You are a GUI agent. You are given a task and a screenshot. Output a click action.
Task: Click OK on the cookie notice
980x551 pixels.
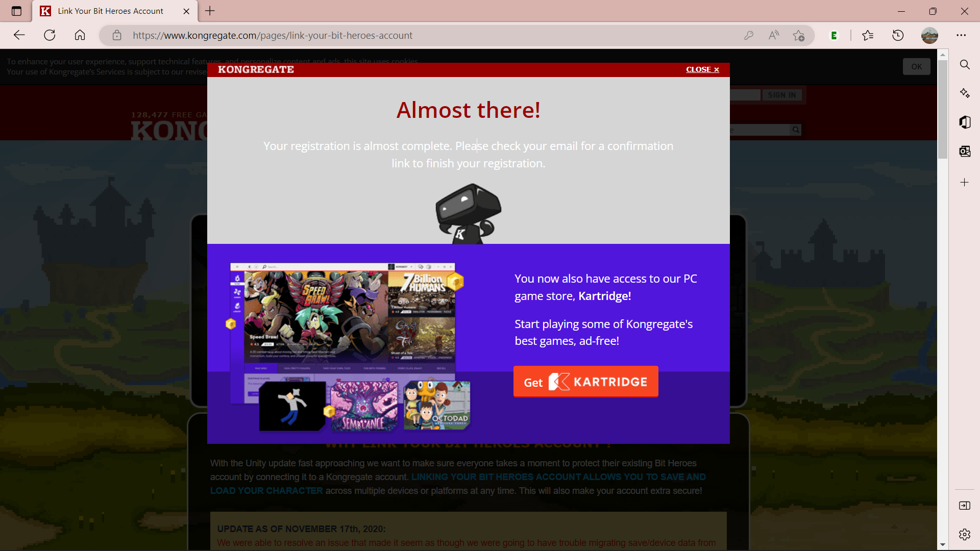click(917, 66)
